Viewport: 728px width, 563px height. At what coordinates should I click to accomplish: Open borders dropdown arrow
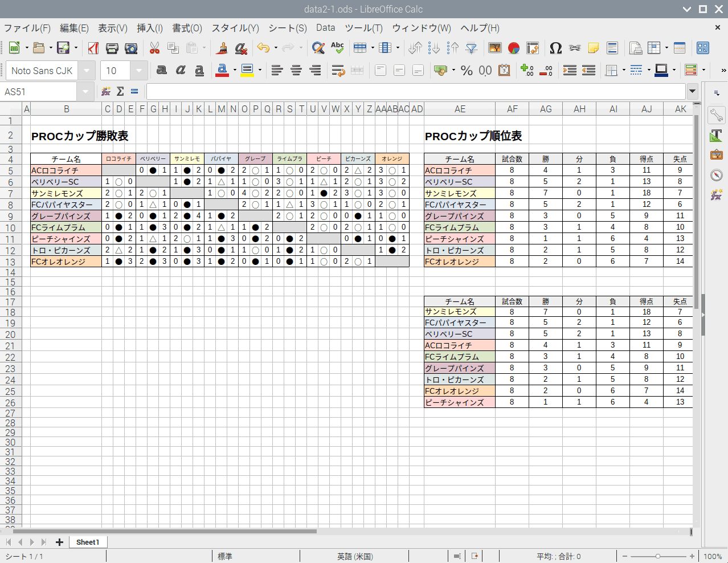coord(624,70)
